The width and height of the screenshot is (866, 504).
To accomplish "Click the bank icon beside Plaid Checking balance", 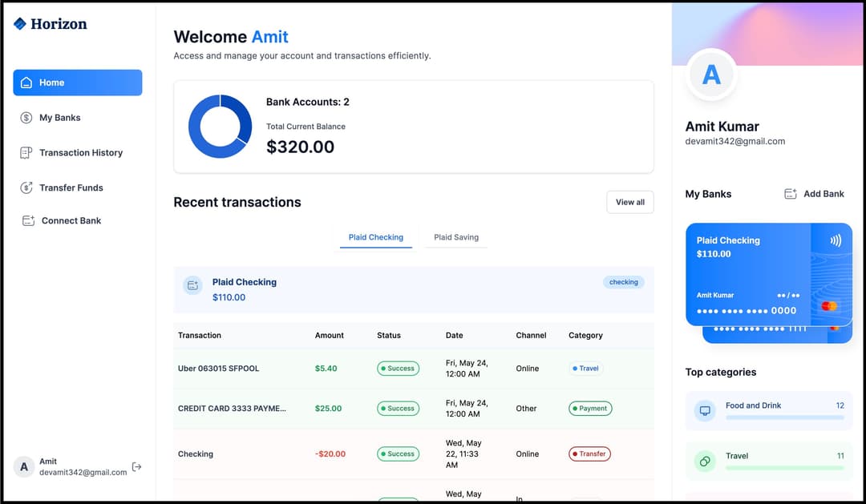I will point(192,285).
